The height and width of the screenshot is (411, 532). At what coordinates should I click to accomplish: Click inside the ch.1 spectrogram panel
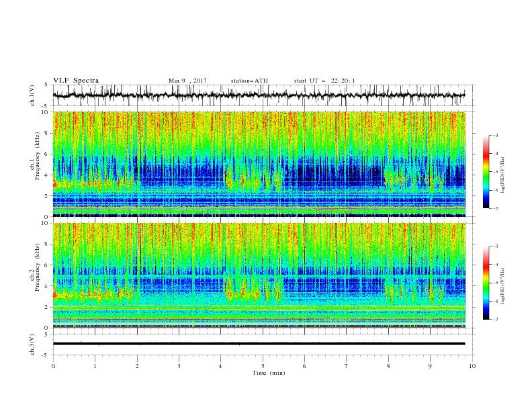click(259, 164)
